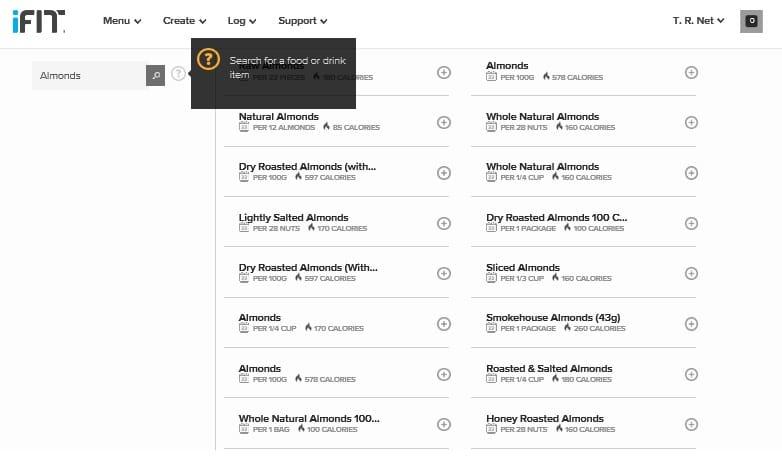
Task: Click the search magnifier button
Action: pos(156,75)
